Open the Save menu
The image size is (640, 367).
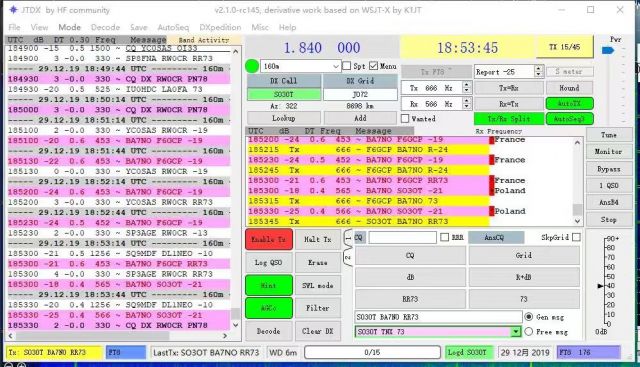click(139, 27)
